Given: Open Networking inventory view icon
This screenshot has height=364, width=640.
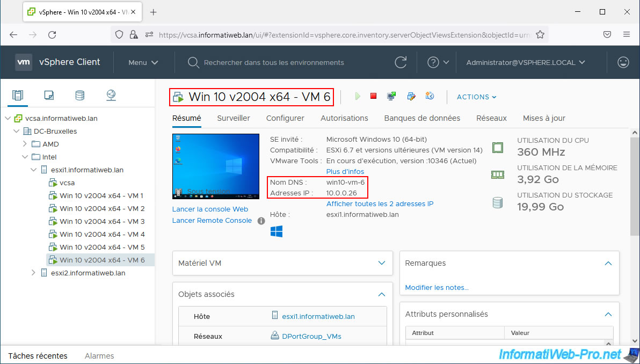Looking at the screenshot, I should pos(111,96).
